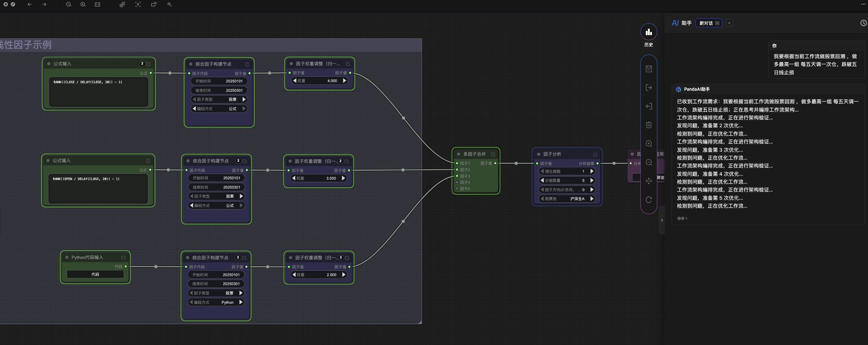Open the chat history clock icon
This screenshot has height=345, width=868.
[x=864, y=23]
